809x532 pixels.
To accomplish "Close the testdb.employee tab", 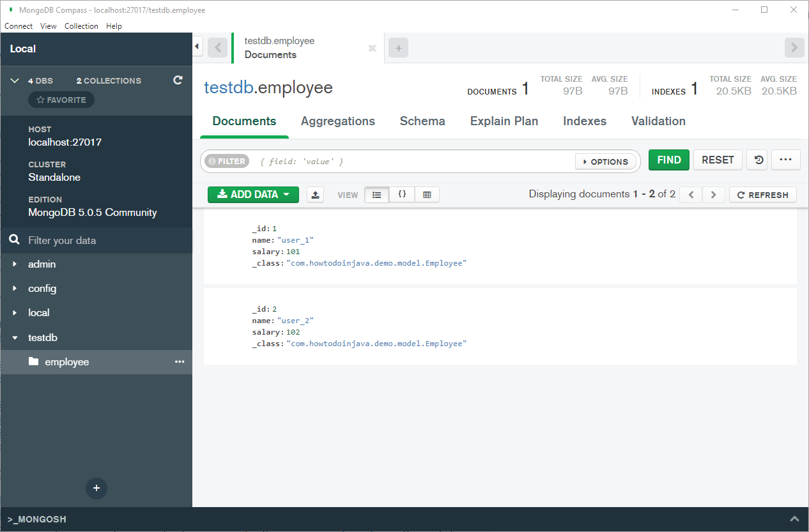I will pyautogui.click(x=373, y=49).
